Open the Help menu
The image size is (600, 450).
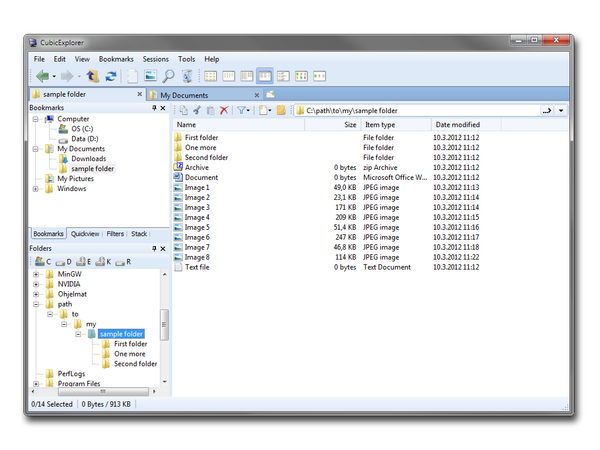[x=211, y=59]
